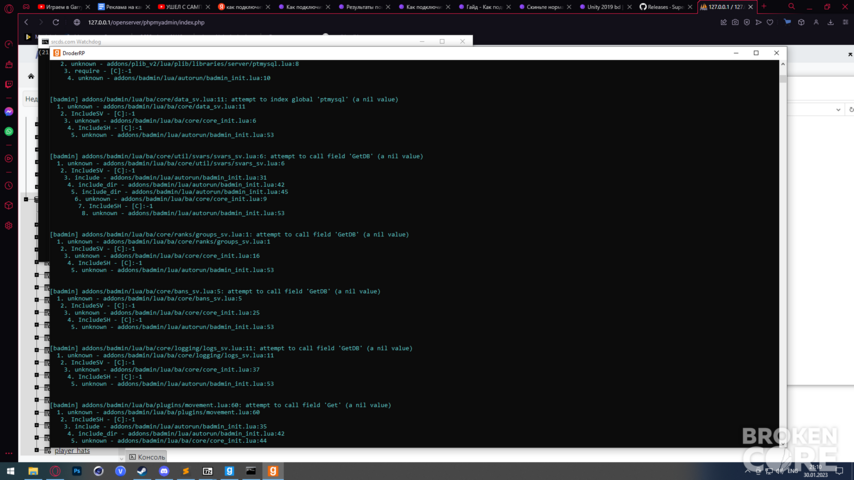Switch to Releases GitHub tab
The image size is (854, 480).
point(665,7)
